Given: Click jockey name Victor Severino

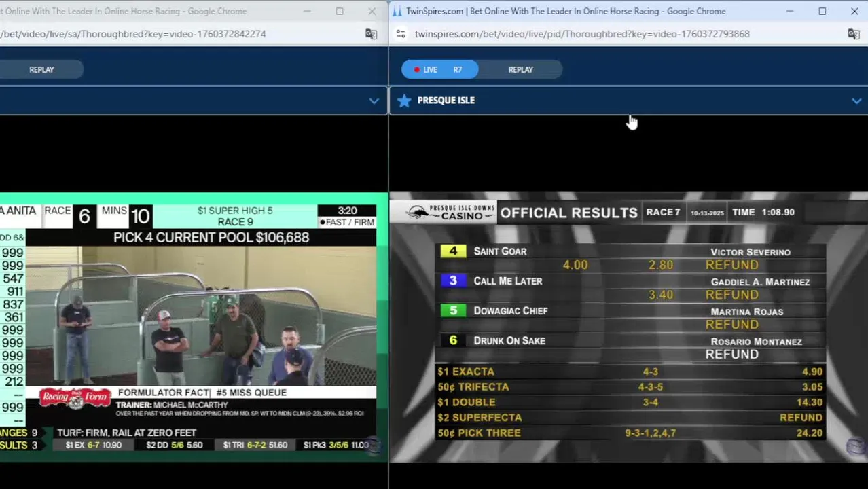Looking at the screenshot, I should pos(750,252).
